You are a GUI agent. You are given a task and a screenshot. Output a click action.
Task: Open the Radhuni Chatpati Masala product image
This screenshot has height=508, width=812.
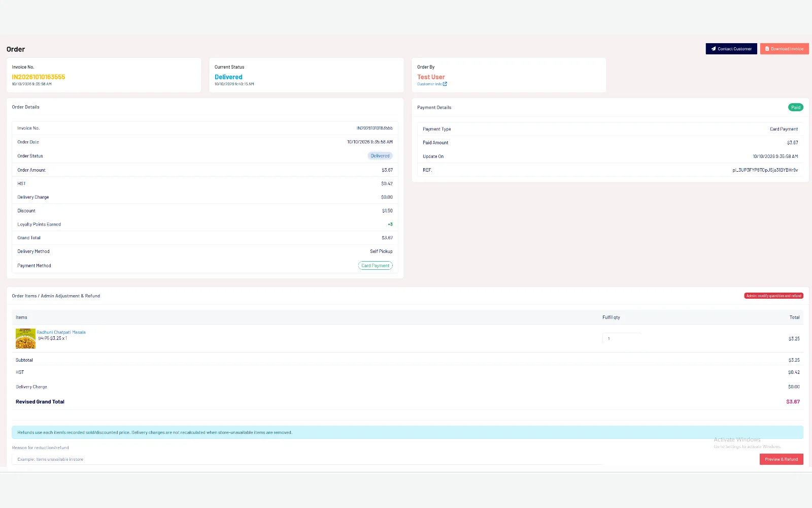coord(25,338)
